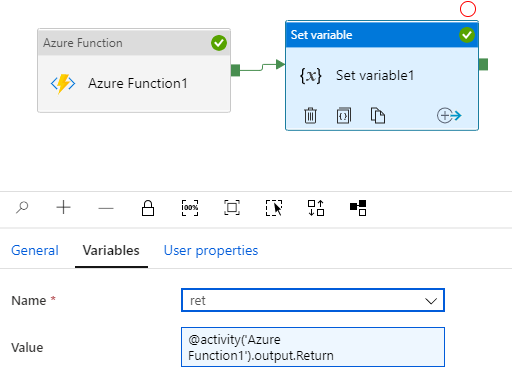The width and height of the screenshot is (512, 377).
Task: Click the fit to screen icon
Action: click(x=232, y=208)
